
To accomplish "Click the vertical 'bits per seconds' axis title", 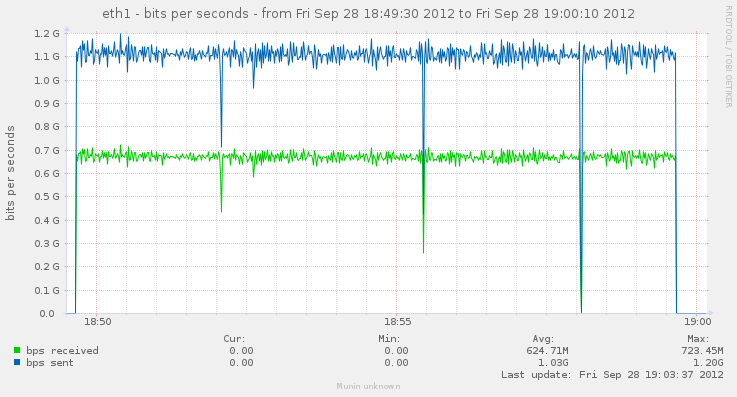I will point(10,173).
